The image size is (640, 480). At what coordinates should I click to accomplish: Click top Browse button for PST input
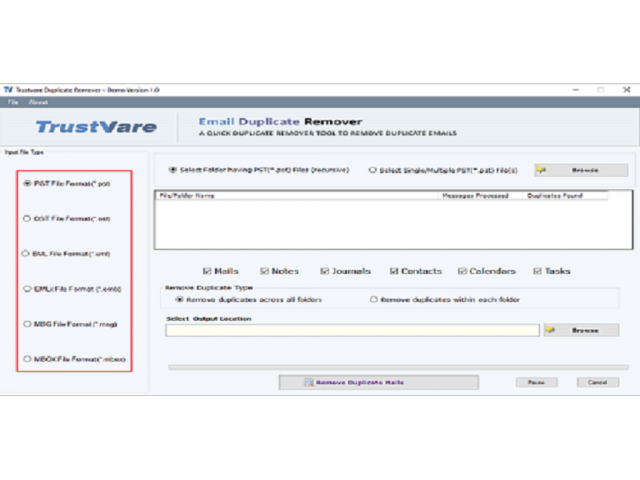[581, 170]
